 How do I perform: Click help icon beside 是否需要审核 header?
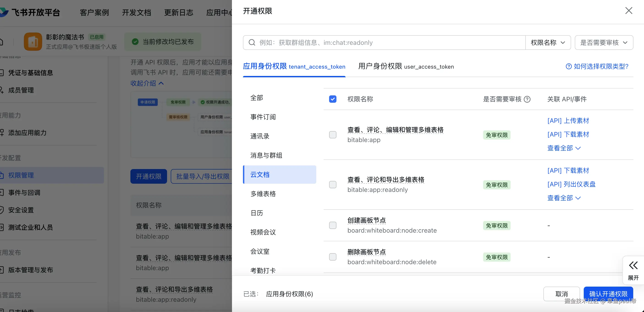click(527, 99)
